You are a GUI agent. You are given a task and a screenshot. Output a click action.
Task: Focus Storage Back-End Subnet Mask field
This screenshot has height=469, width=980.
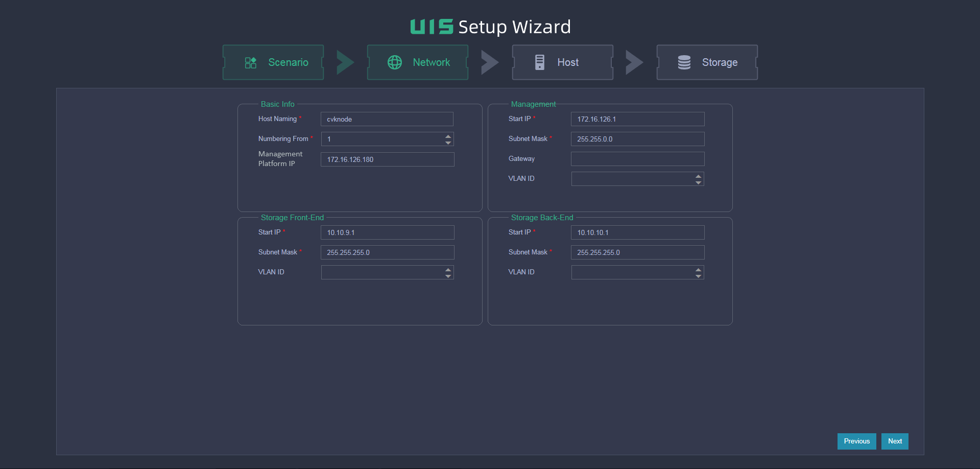click(x=638, y=252)
